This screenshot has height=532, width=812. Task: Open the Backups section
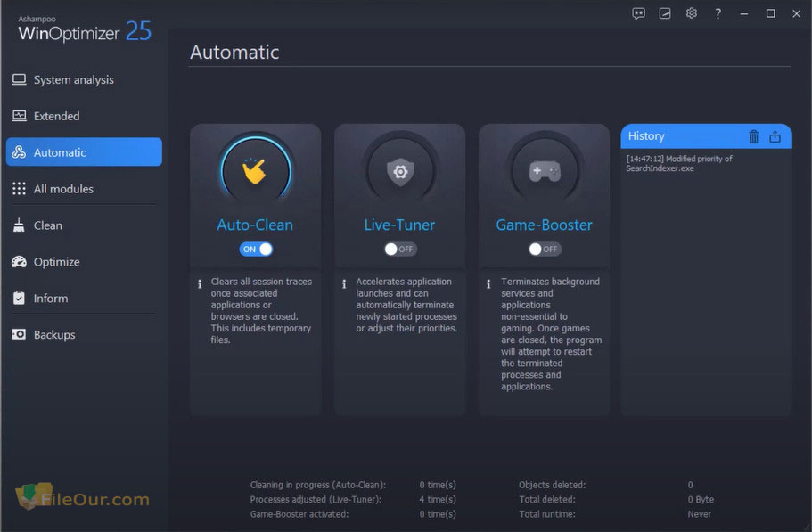click(84, 334)
